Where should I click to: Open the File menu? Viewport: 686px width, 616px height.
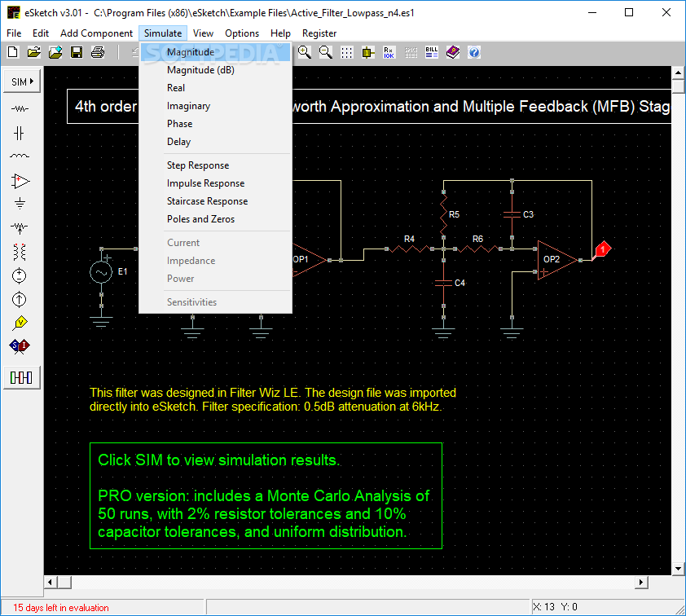click(14, 33)
